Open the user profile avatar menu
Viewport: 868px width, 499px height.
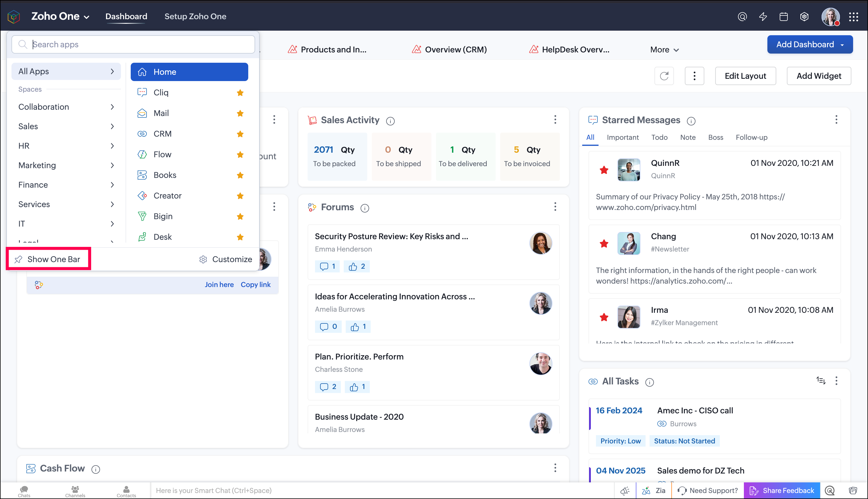point(830,16)
